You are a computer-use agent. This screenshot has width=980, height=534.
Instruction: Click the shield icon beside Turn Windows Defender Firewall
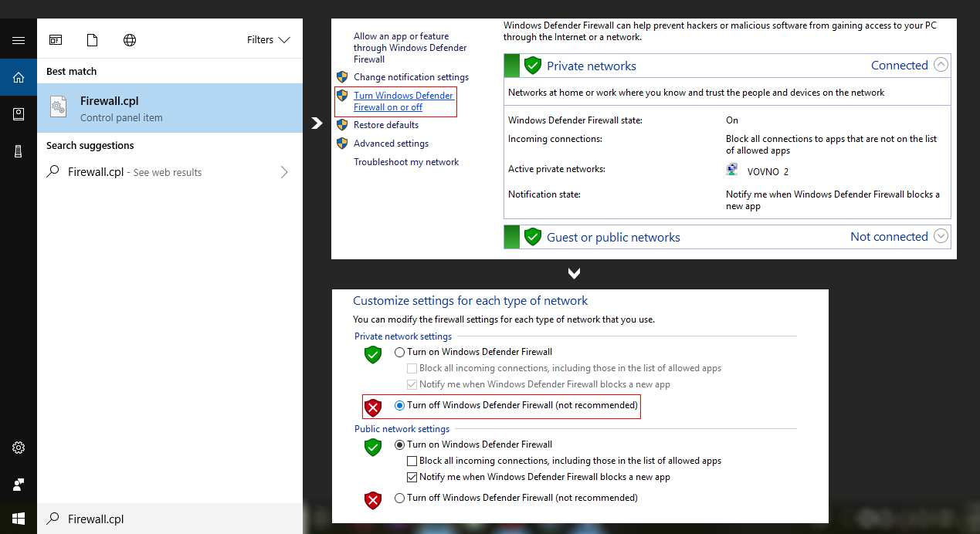tap(342, 96)
